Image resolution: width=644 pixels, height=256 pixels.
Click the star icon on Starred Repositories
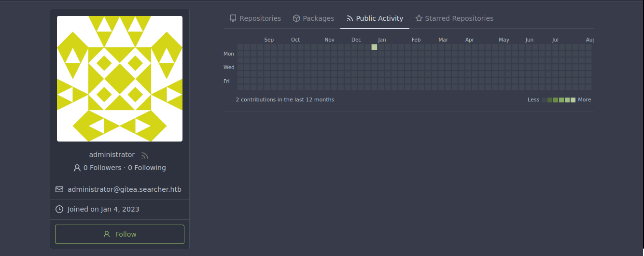[x=419, y=18]
